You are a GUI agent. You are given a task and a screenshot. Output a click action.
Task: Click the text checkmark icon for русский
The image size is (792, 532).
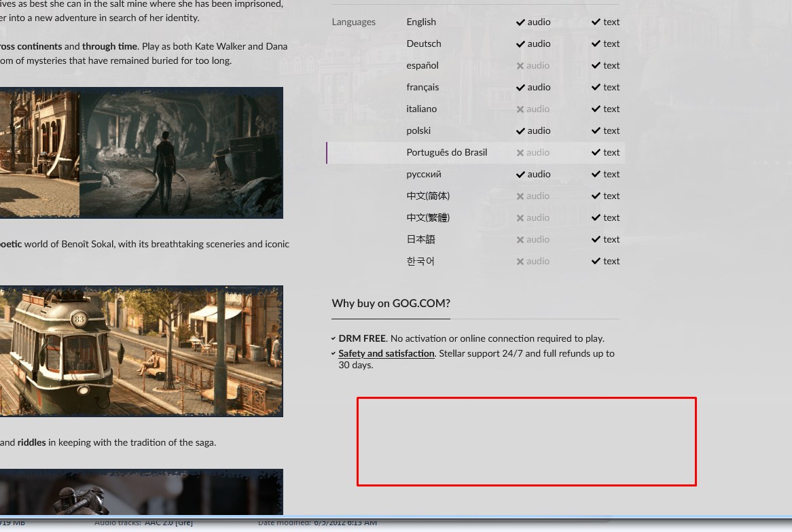(x=596, y=175)
